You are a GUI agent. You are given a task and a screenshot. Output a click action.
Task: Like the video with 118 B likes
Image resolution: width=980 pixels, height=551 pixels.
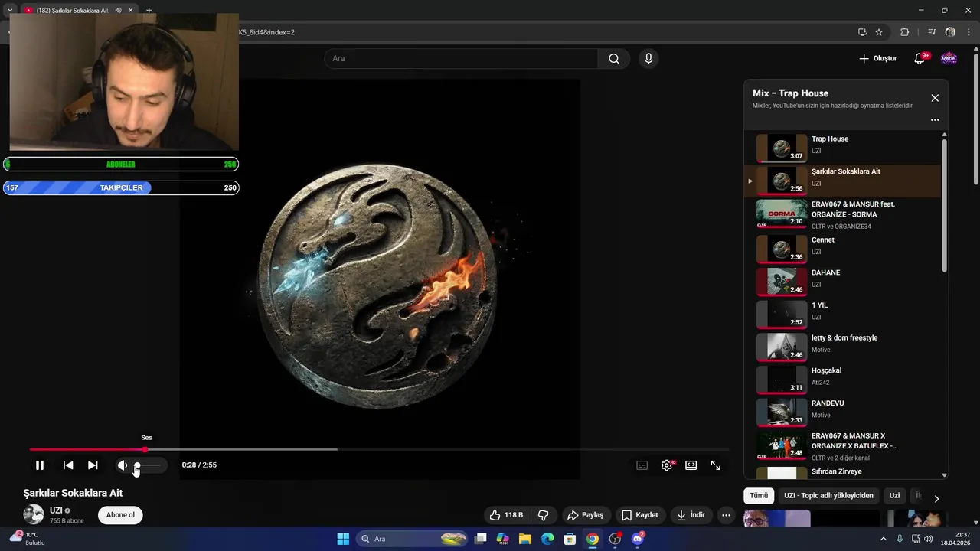[x=506, y=515]
